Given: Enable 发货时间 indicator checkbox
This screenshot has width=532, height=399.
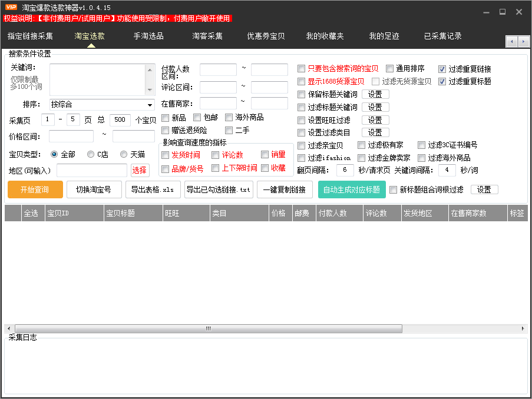Looking at the screenshot, I should [x=165, y=155].
